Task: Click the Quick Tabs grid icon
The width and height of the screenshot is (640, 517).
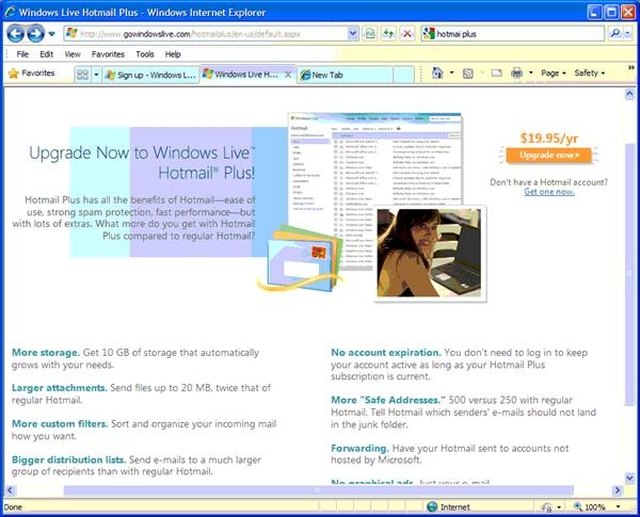Action: [83, 75]
